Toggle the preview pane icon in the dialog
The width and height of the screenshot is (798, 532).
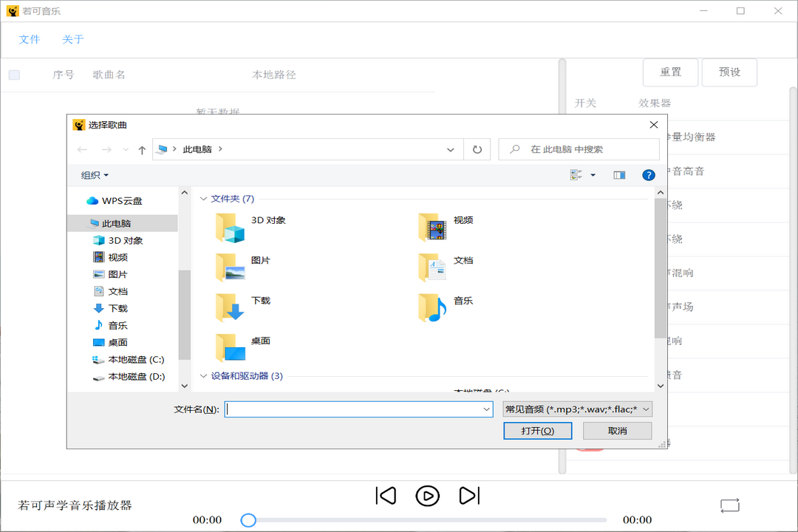tap(619, 174)
